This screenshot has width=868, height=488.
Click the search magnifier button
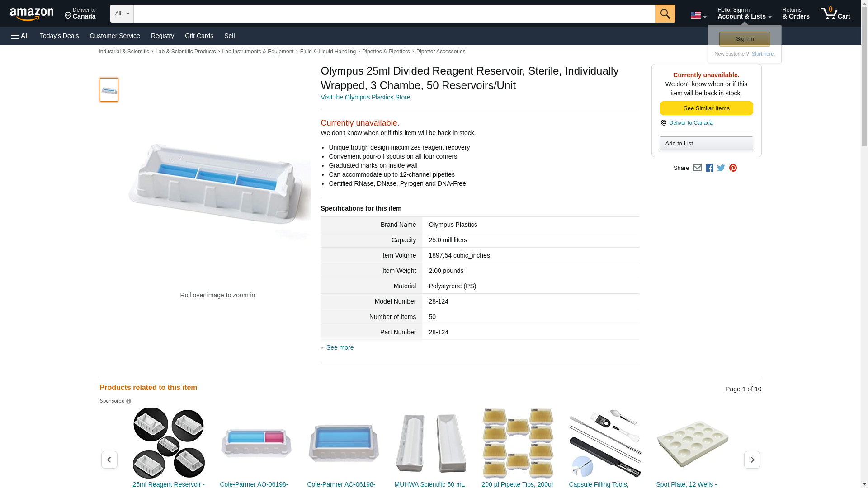click(x=665, y=14)
